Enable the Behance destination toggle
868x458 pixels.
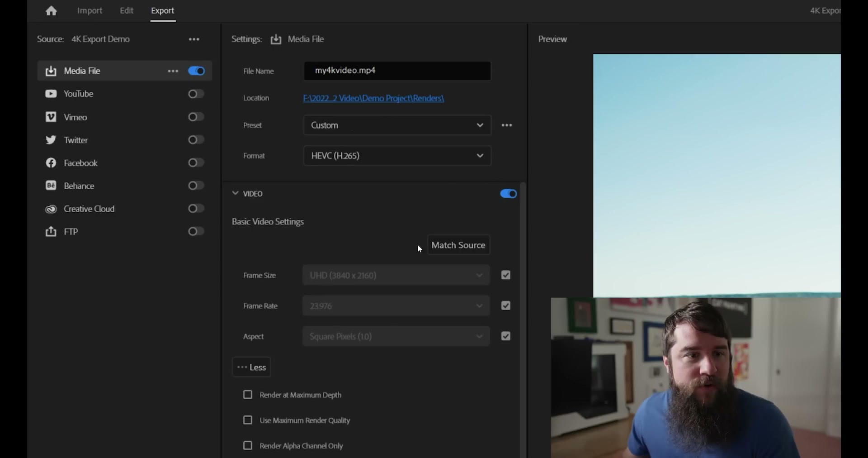[x=196, y=186]
